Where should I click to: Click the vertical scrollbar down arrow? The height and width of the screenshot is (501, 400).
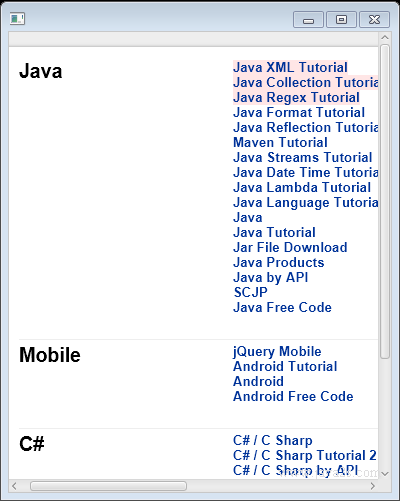[385, 474]
